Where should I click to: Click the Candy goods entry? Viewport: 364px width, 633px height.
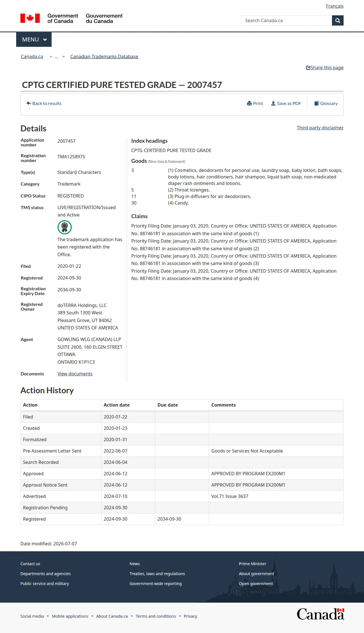[178, 203]
